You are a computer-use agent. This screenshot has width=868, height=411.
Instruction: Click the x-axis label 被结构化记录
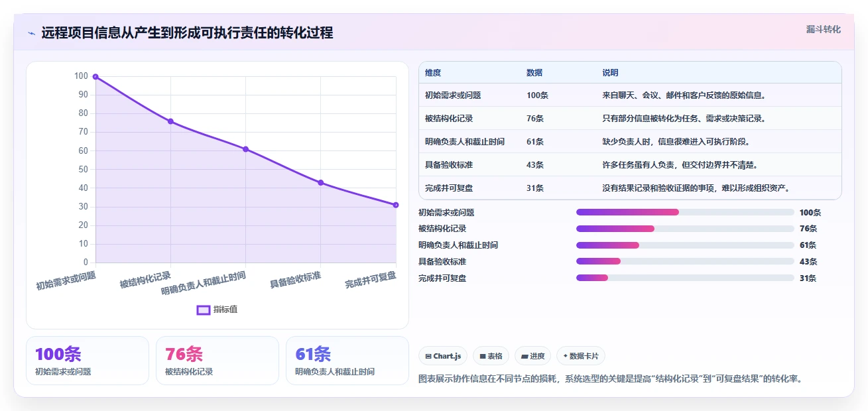pos(145,280)
